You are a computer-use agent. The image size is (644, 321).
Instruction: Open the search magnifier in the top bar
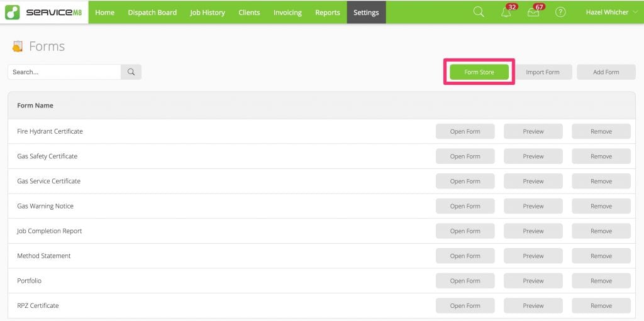[479, 12]
